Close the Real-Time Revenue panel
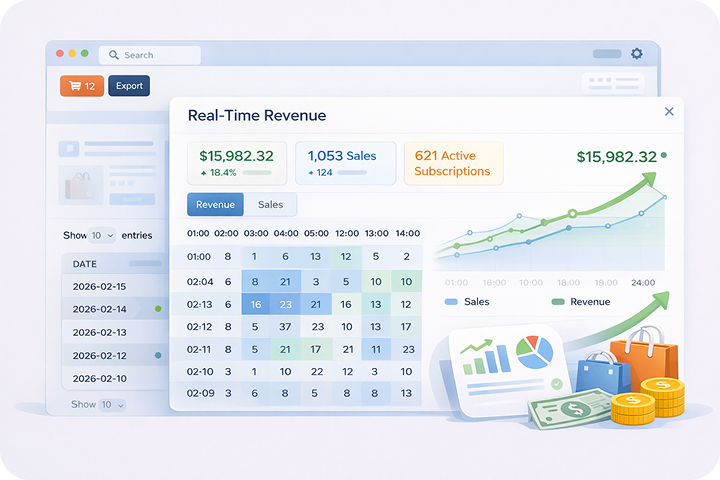Image resolution: width=720 pixels, height=480 pixels. pos(669,113)
